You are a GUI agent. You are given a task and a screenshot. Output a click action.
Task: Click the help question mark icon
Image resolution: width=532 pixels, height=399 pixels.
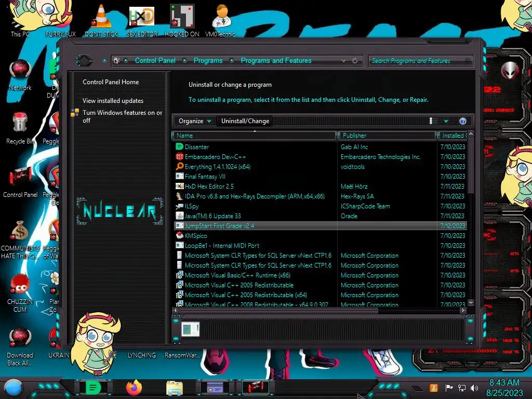tap(463, 121)
